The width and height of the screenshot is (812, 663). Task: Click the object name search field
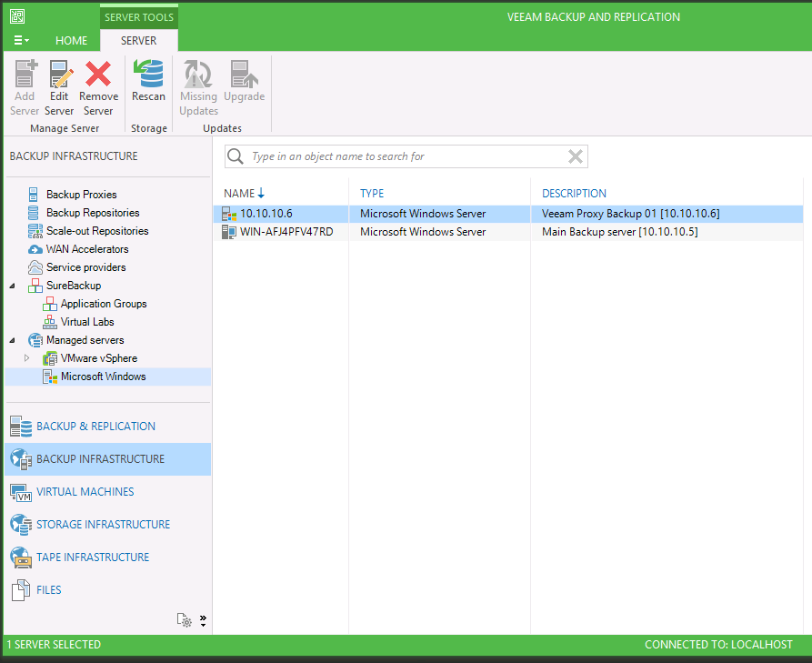click(x=406, y=156)
